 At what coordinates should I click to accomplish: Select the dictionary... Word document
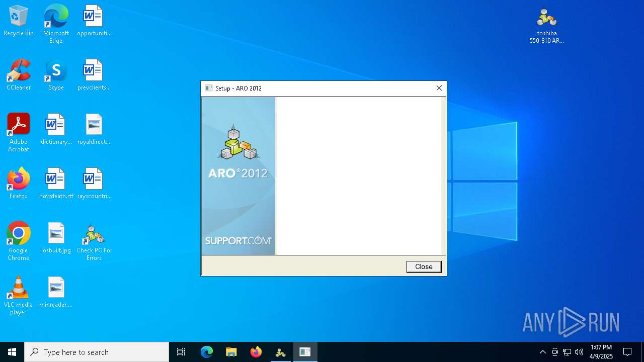click(56, 130)
